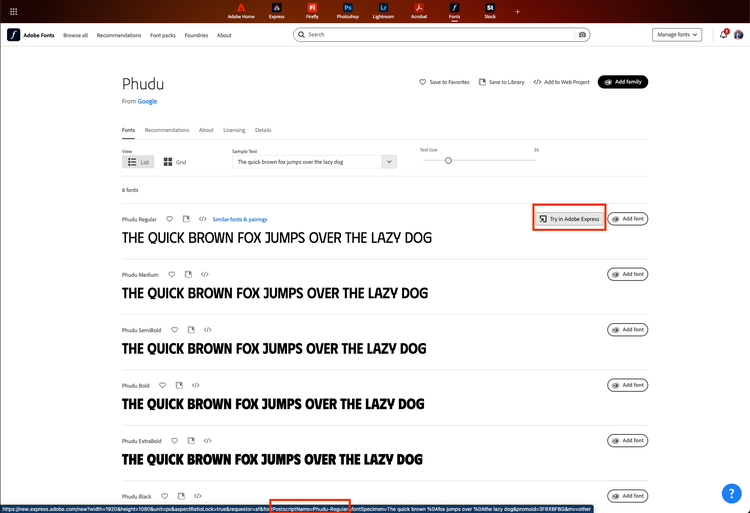750x513 pixels.
Task: Open the Google foundry link
Action: (x=147, y=101)
